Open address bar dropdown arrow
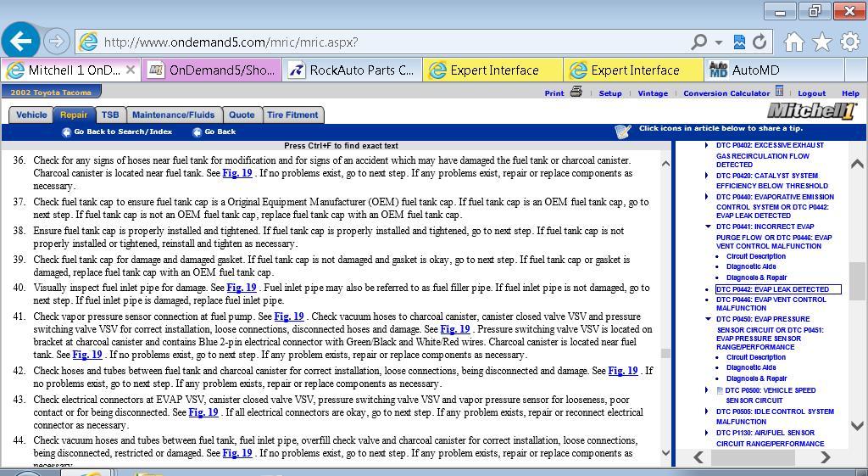The height and width of the screenshot is (476, 868). click(719, 42)
